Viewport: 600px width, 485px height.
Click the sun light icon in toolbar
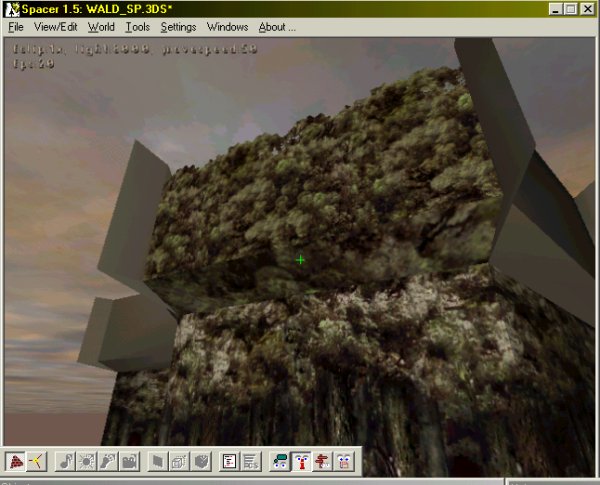click(x=87, y=461)
